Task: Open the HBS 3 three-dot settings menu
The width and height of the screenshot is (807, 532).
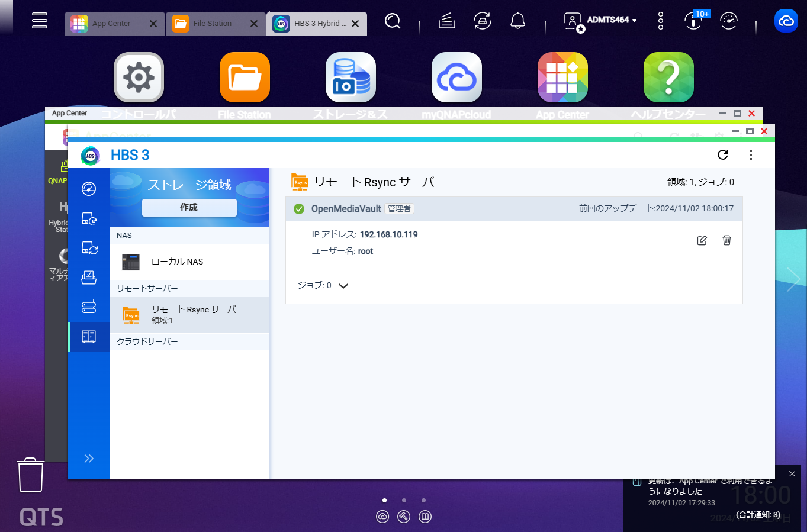Action: (751, 155)
